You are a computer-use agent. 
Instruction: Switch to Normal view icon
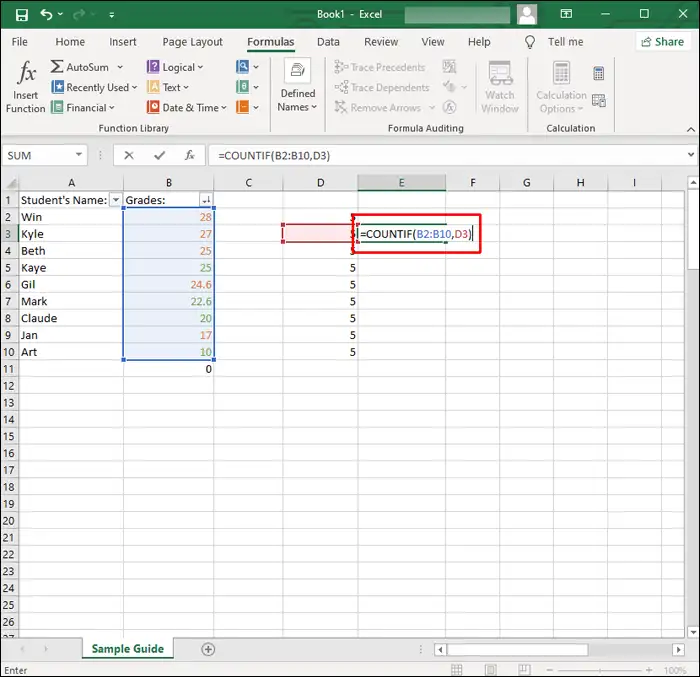[456, 670]
